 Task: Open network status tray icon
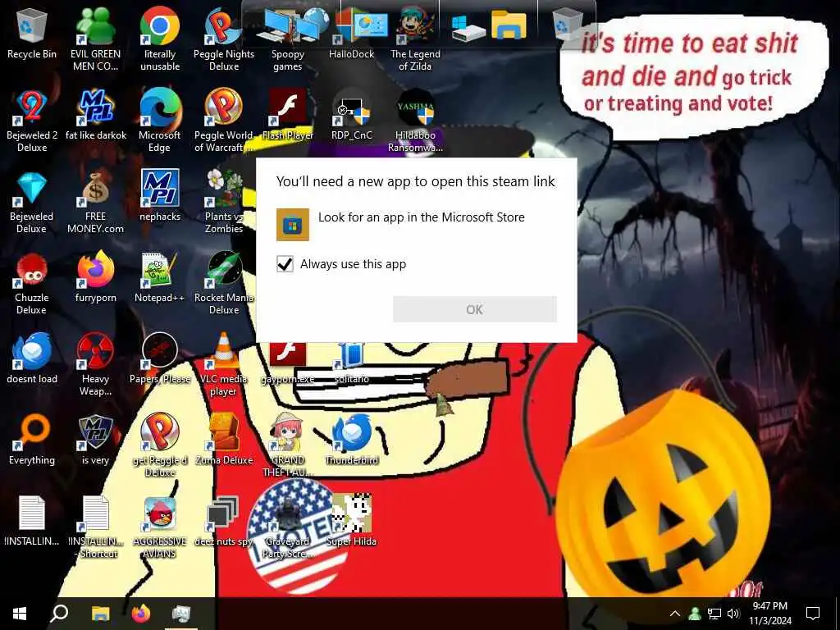[714, 614]
